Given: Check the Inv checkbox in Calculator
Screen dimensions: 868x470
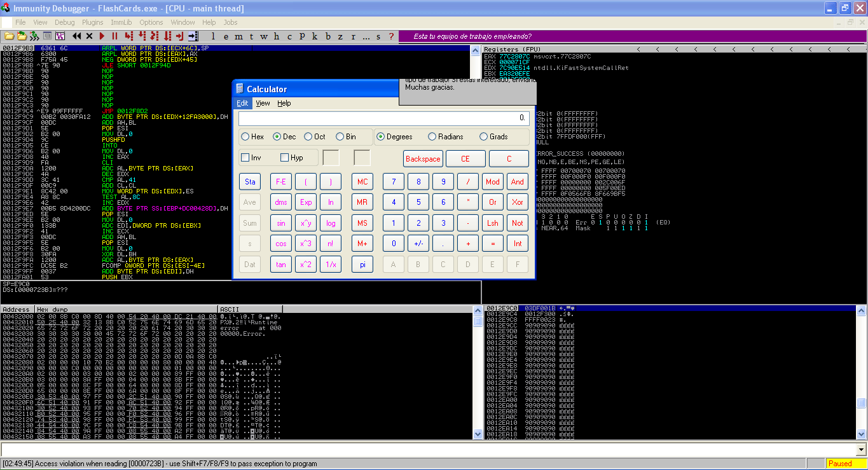Looking at the screenshot, I should pos(251,158).
